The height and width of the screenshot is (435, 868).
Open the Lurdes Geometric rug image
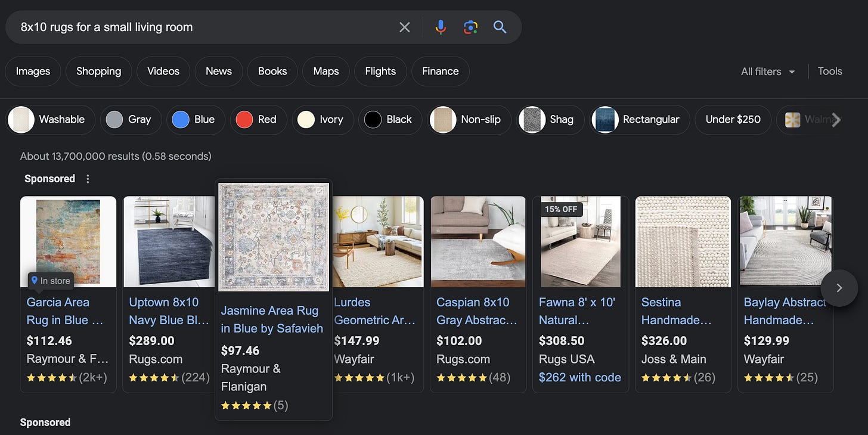pos(378,241)
